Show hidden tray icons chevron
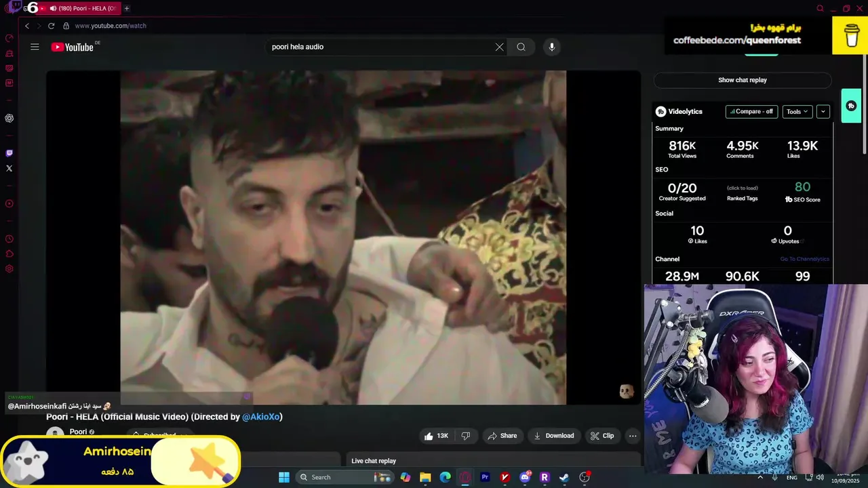Screen dimensions: 868x488 click(759, 477)
